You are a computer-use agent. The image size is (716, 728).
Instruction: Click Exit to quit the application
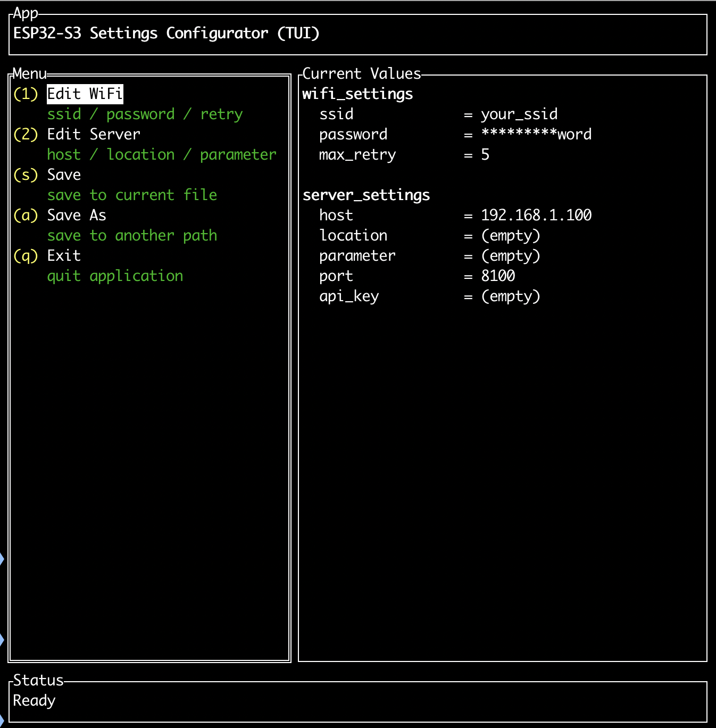click(63, 255)
